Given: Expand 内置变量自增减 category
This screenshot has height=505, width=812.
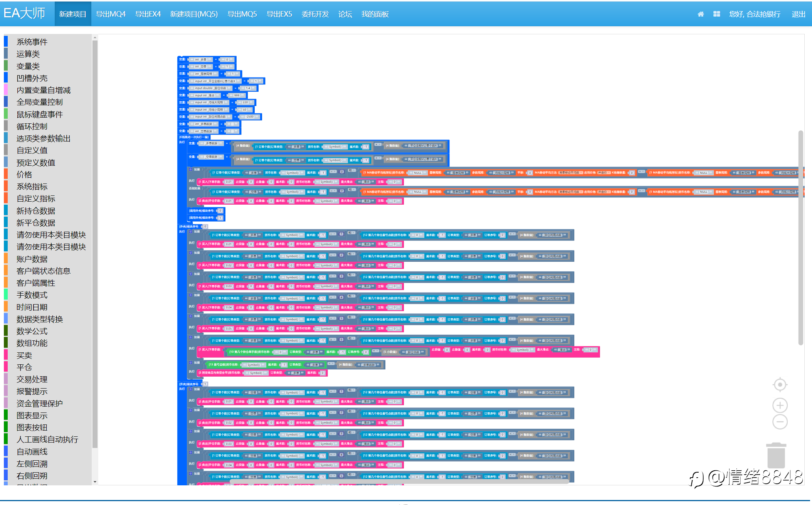Looking at the screenshot, I should pos(44,90).
